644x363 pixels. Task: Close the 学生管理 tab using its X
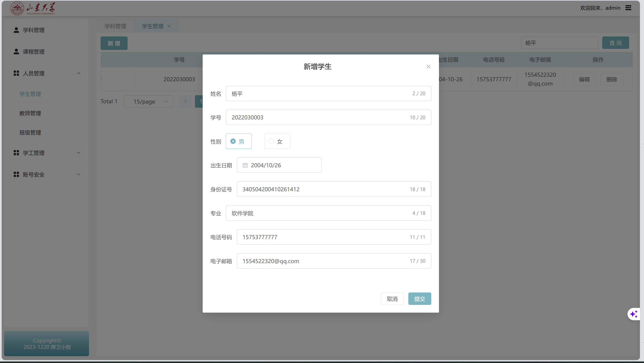169,26
